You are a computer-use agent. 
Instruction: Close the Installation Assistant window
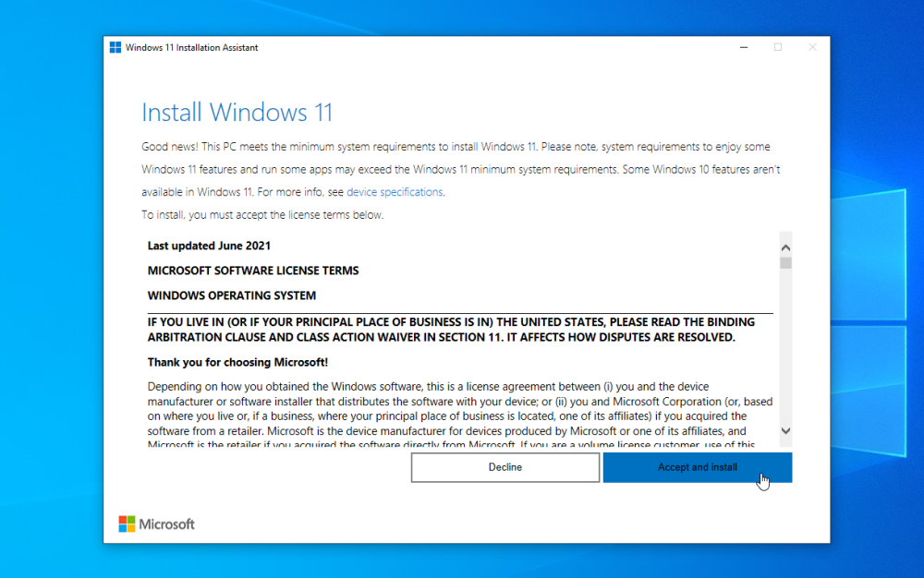(x=812, y=47)
